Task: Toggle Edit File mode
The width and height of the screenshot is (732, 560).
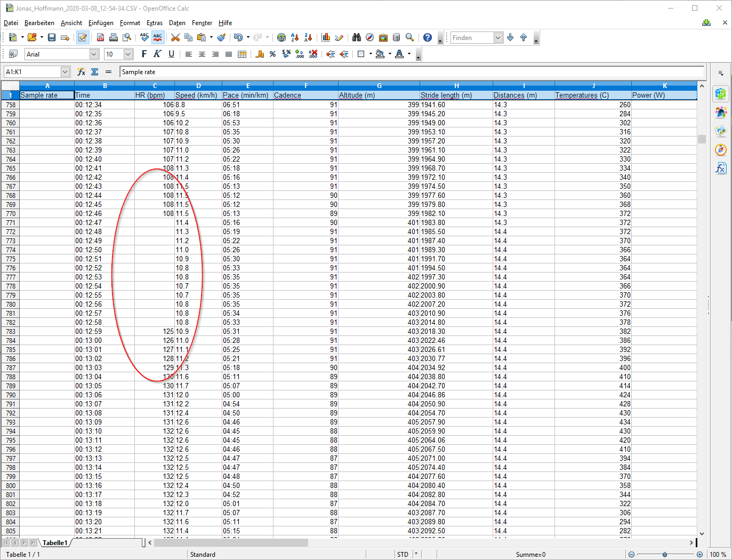Action: tap(82, 37)
